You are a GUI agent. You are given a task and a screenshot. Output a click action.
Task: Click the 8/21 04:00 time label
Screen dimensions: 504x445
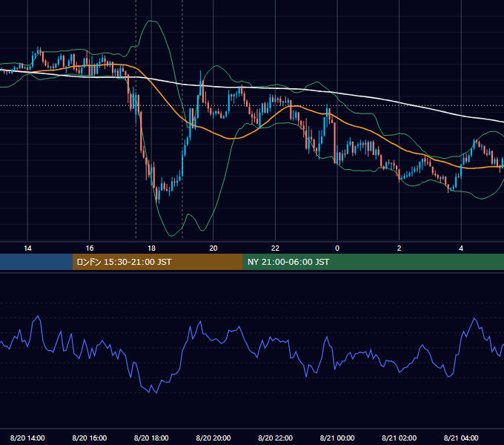pyautogui.click(x=461, y=438)
